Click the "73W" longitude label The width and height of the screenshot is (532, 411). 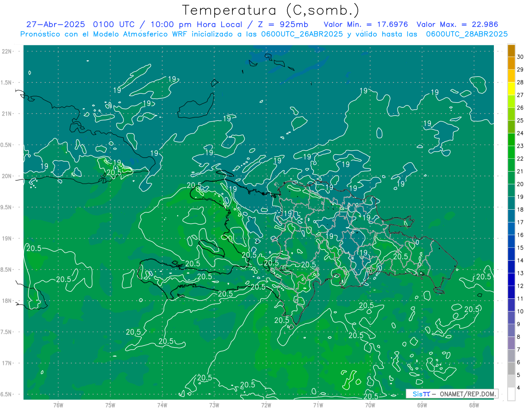[x=214, y=405]
